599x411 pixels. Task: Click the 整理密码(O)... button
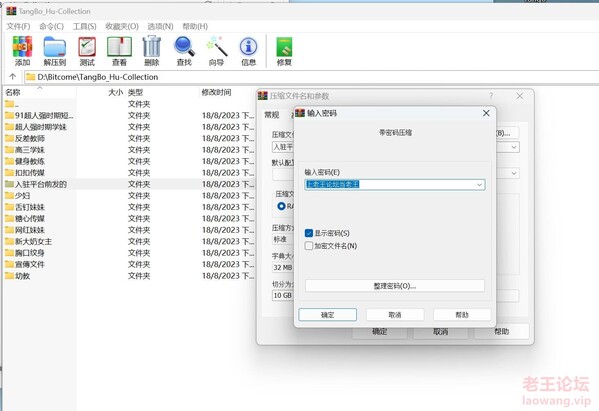click(395, 286)
